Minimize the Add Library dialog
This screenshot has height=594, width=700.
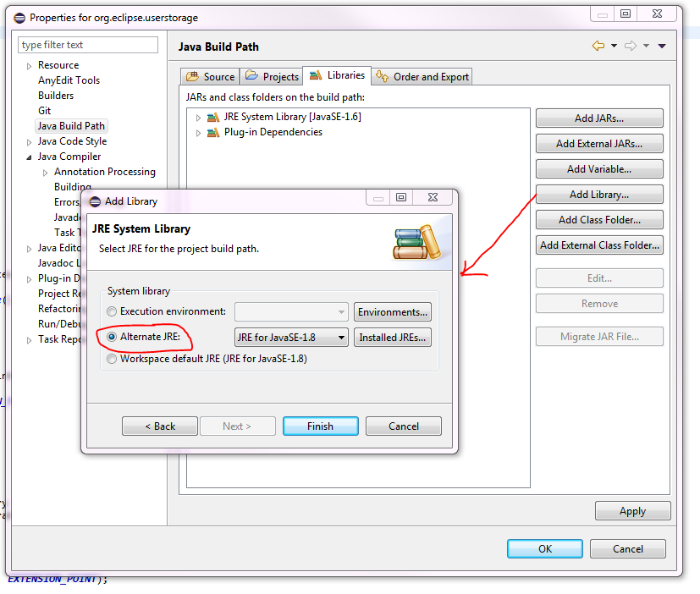click(378, 197)
